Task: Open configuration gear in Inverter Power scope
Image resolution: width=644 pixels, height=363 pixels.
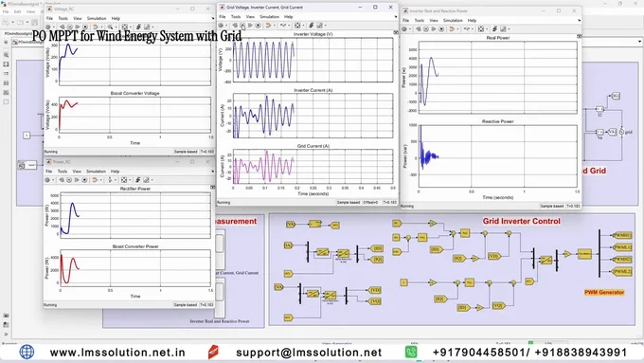Action: [x=403, y=28]
